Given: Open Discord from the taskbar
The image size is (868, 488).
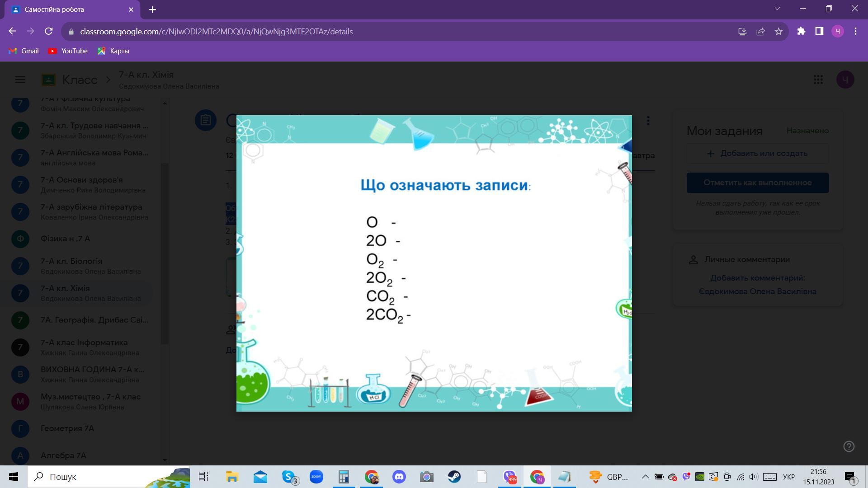Looking at the screenshot, I should (399, 477).
